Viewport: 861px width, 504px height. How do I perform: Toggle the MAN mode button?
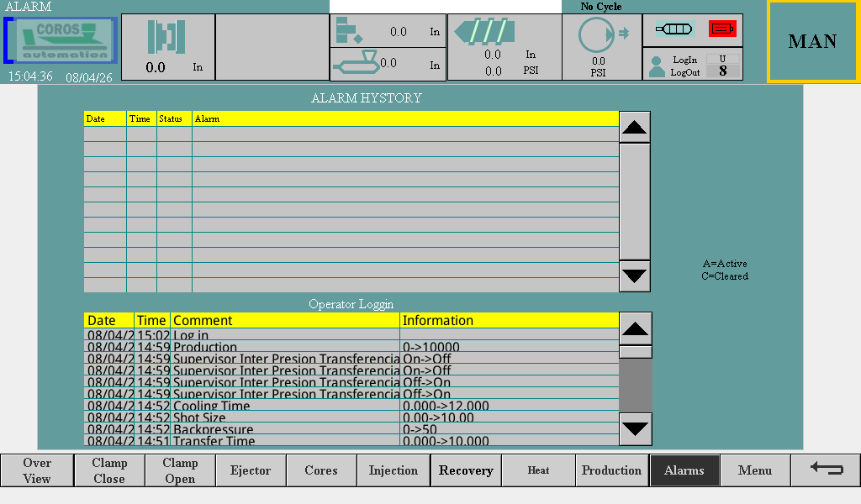click(x=812, y=41)
